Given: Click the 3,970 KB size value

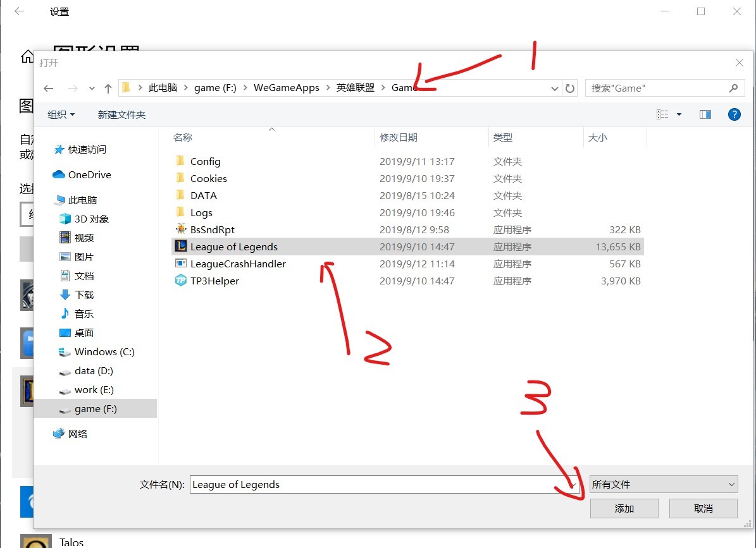Looking at the screenshot, I should pyautogui.click(x=621, y=281).
